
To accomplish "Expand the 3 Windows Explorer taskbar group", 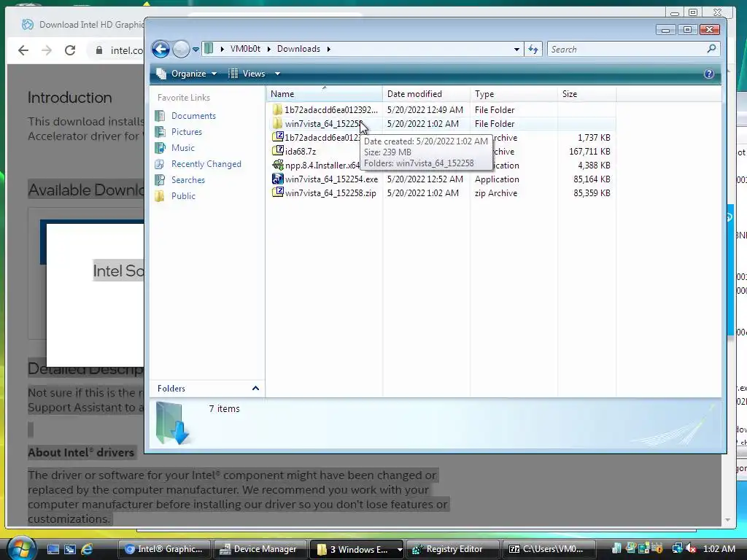I will click(x=399, y=550).
